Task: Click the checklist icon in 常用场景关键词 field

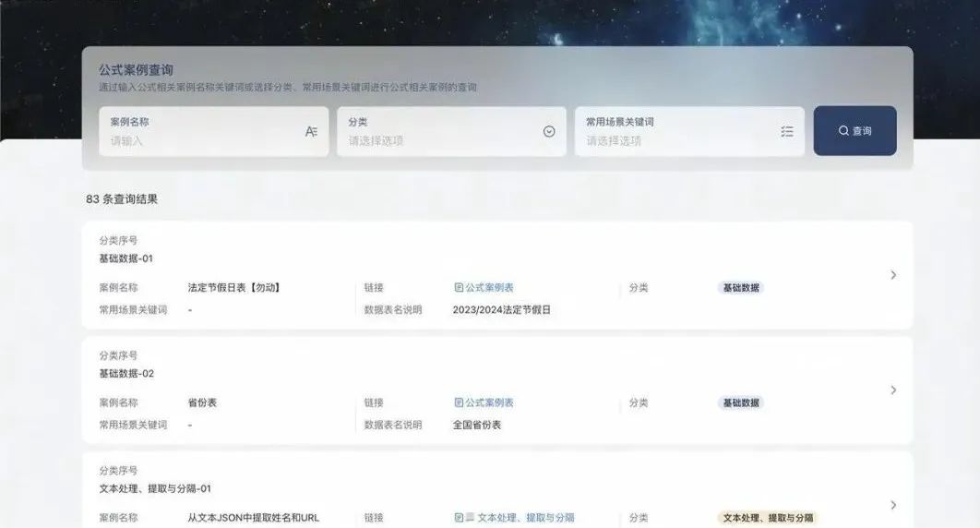Action: 787,132
